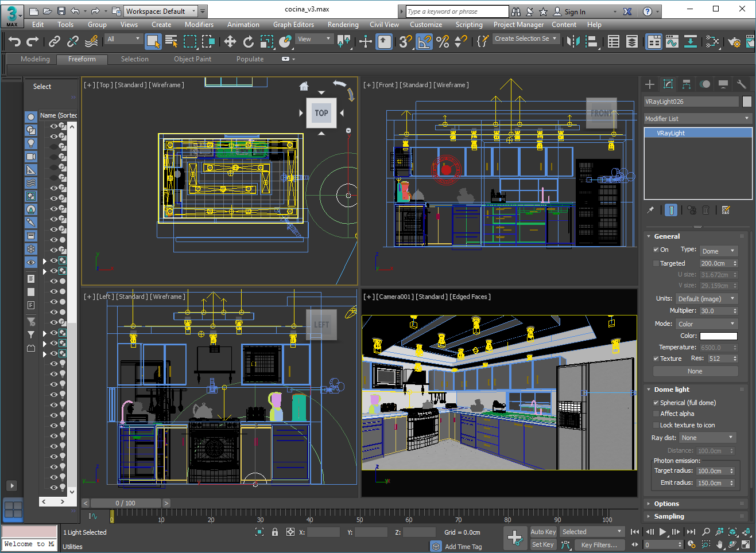Click the white light Color swatch
The width and height of the screenshot is (756, 553).
(718, 336)
